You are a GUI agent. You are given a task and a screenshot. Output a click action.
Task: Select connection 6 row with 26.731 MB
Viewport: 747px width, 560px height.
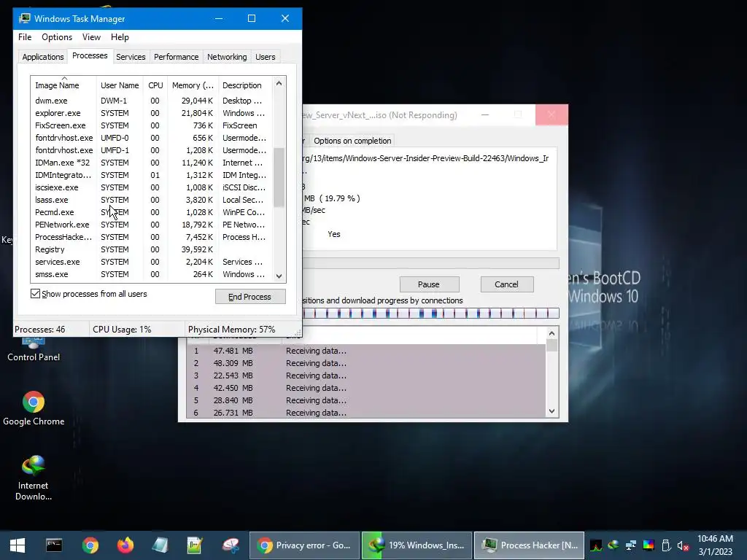(x=366, y=413)
